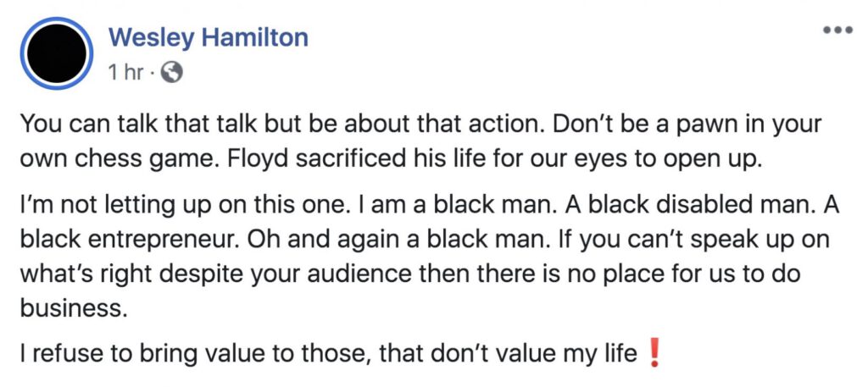Click the single word "business." line
Viewport: 868px width, 387px height.
pos(75,308)
